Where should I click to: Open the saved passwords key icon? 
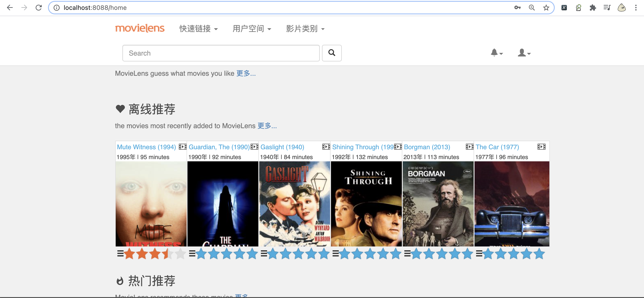tap(517, 8)
